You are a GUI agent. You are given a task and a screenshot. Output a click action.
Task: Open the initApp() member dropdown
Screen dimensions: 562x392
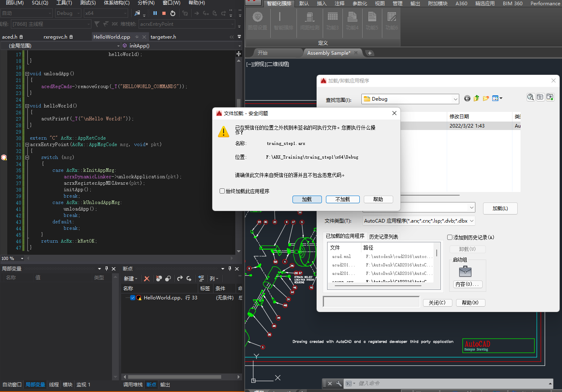(239, 46)
